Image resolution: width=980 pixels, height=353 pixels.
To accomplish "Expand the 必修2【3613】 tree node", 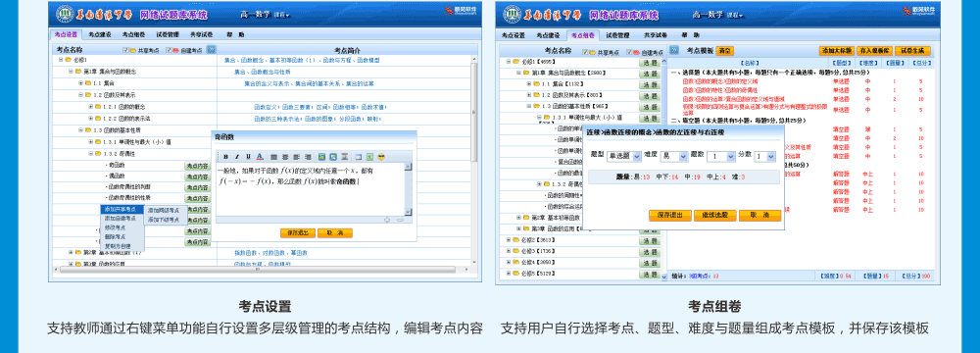I will pos(508,239).
